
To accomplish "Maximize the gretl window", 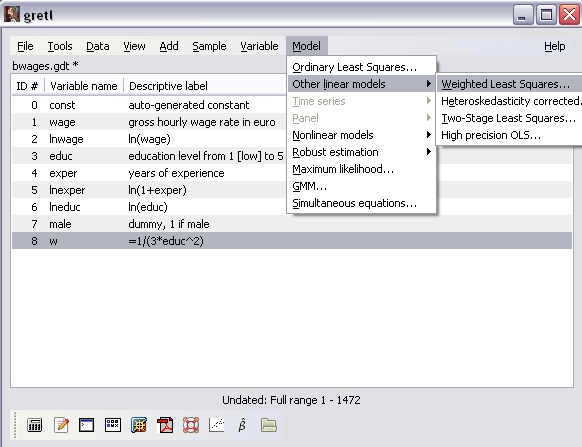I will [x=546, y=15].
